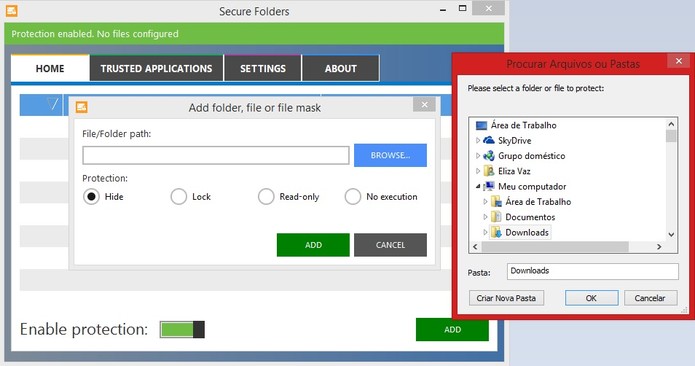The width and height of the screenshot is (695, 366).
Task: Select the Downloads folder icon in tree
Action: click(x=496, y=232)
